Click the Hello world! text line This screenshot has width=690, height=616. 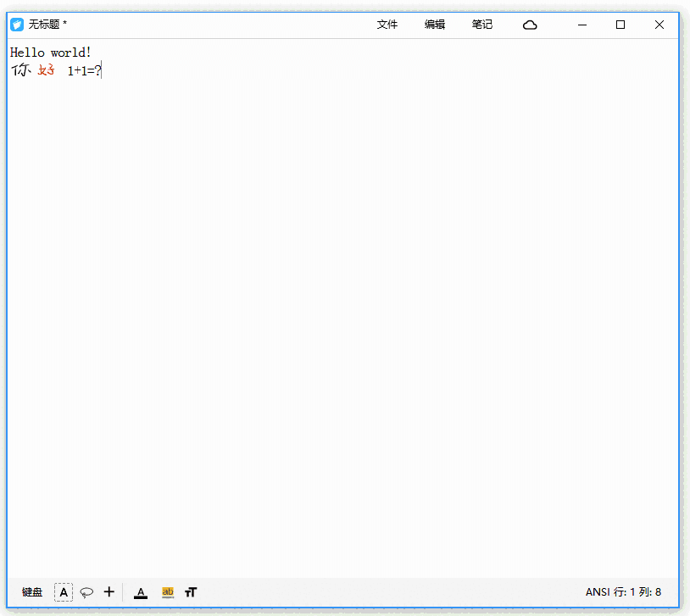coord(51,53)
